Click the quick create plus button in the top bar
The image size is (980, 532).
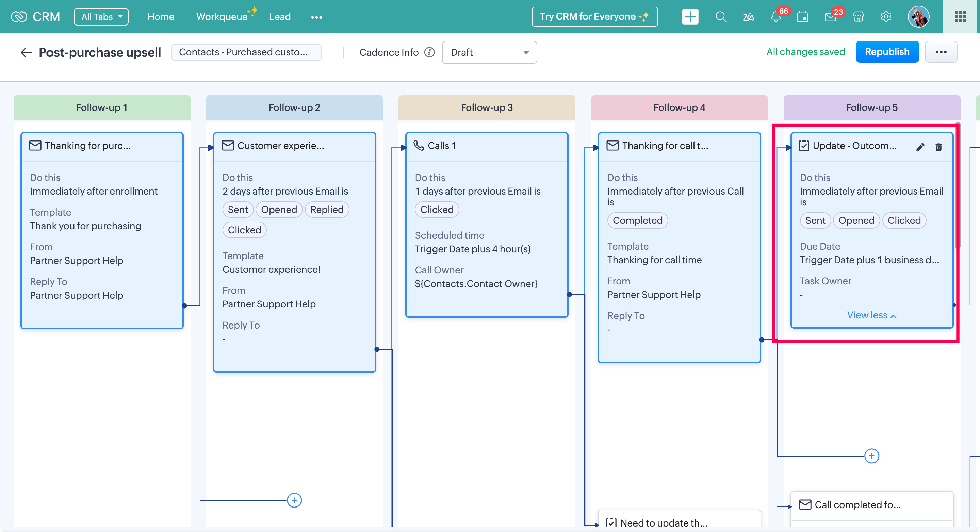pyautogui.click(x=690, y=17)
